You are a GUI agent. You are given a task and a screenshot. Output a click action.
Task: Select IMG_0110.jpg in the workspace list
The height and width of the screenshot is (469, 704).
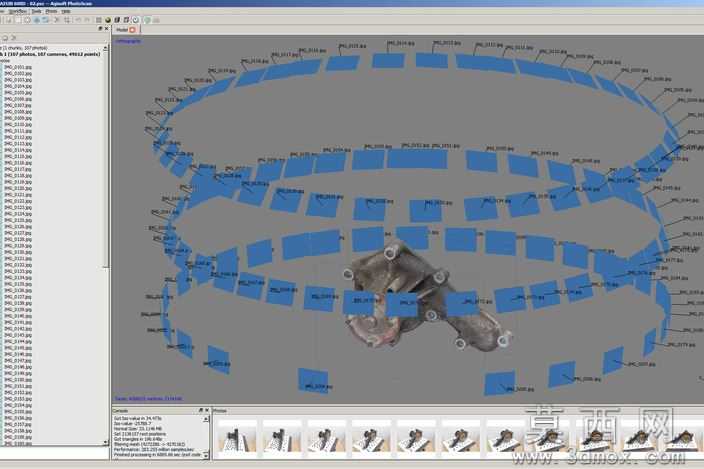tap(18, 124)
